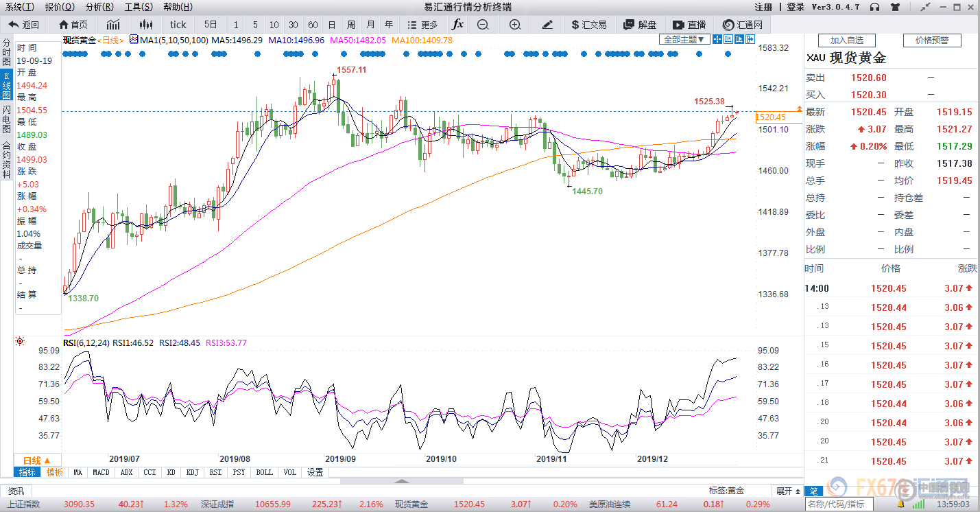
Task: Select the 年 yearly period
Action: 390,24
